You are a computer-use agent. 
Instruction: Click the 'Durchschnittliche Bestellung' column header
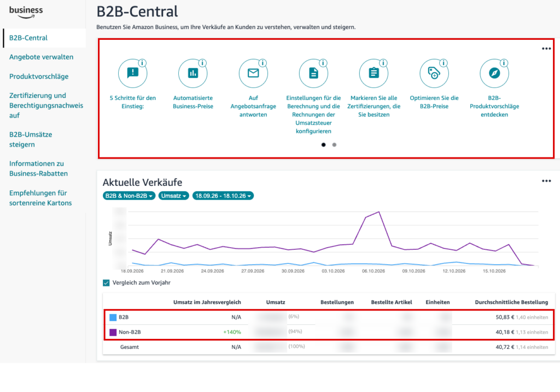click(x=511, y=302)
